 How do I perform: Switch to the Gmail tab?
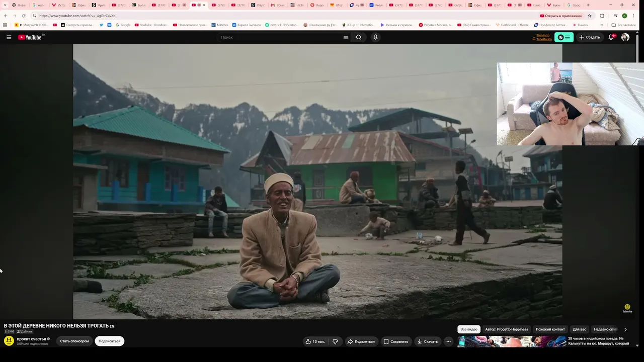click(278, 5)
